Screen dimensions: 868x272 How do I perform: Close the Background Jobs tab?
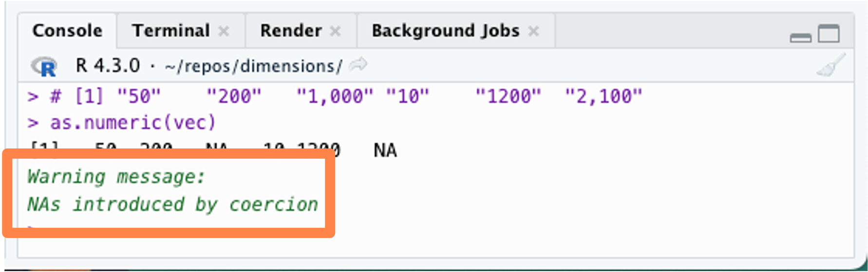(x=534, y=32)
